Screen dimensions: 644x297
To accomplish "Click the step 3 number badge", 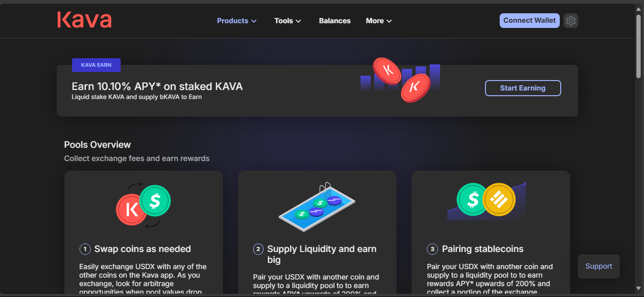I will pos(432,249).
